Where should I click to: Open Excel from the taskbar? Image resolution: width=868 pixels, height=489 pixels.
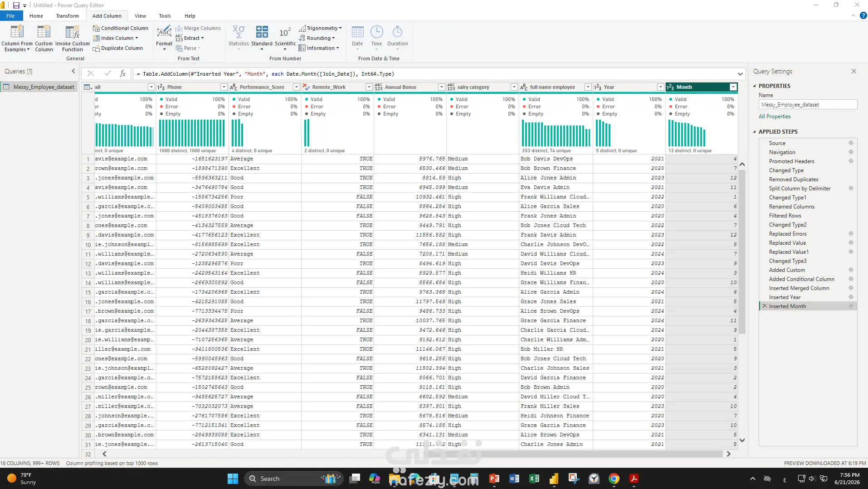(534, 479)
